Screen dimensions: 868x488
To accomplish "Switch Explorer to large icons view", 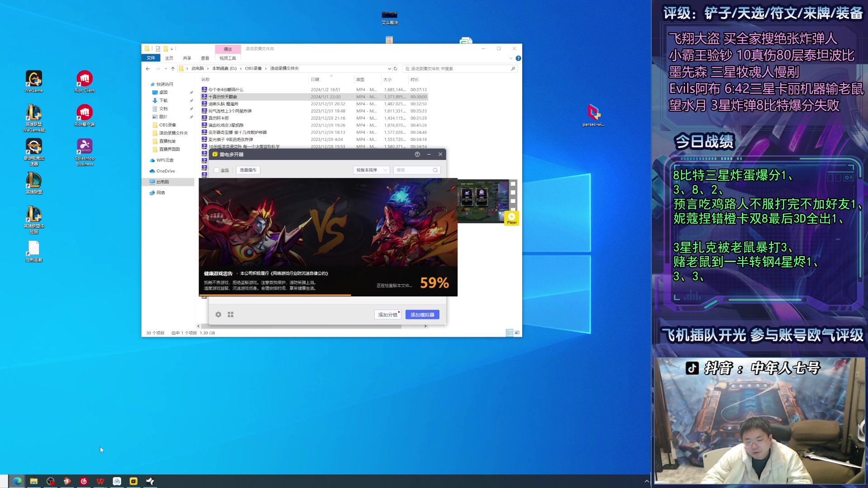I will pos(517,333).
